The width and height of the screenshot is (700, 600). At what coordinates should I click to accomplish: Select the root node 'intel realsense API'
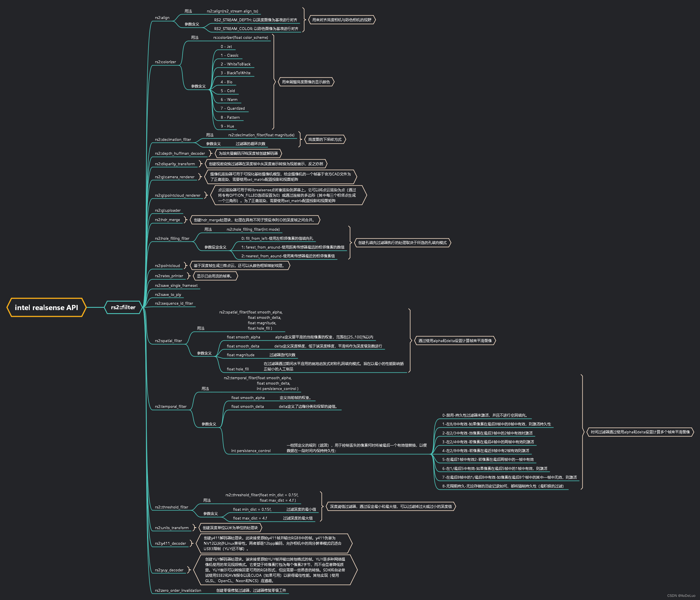click(46, 308)
